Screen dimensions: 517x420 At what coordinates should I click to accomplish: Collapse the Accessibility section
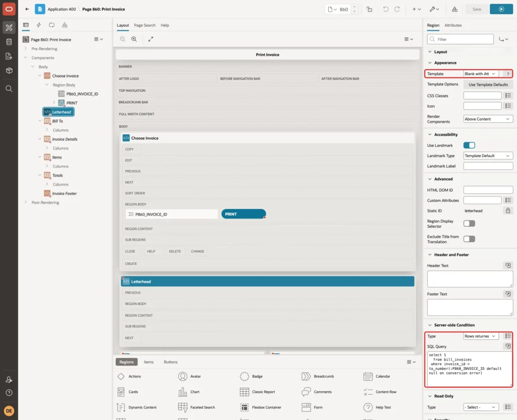(430, 134)
